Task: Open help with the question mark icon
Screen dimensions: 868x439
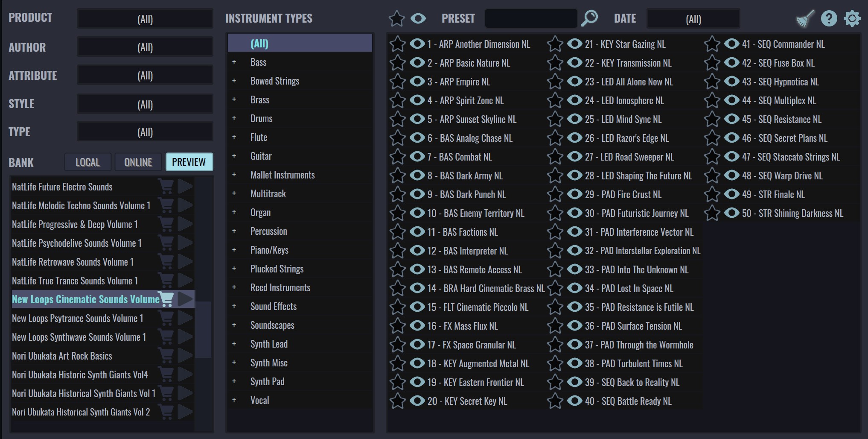Action: point(829,18)
